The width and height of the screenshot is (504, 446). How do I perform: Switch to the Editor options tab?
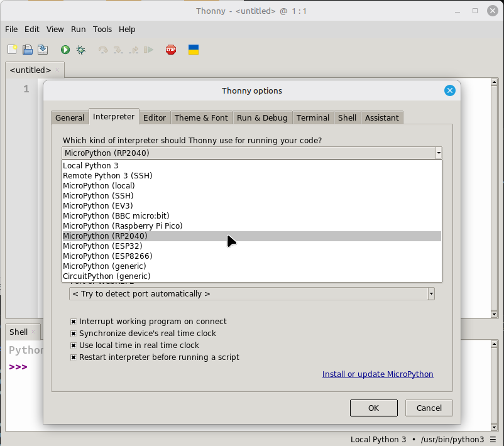pos(155,117)
